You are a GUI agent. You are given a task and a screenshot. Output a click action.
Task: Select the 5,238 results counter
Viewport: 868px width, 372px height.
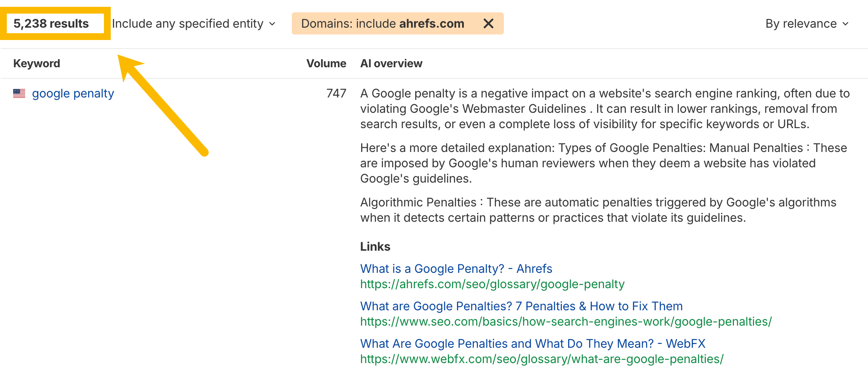pos(51,23)
